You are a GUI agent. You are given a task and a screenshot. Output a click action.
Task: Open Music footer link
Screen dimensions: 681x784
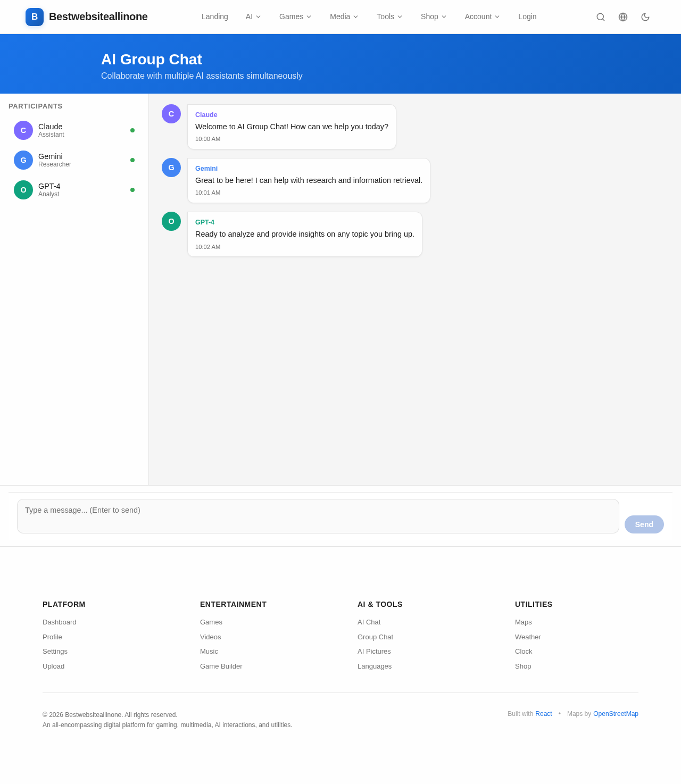[x=209, y=652]
